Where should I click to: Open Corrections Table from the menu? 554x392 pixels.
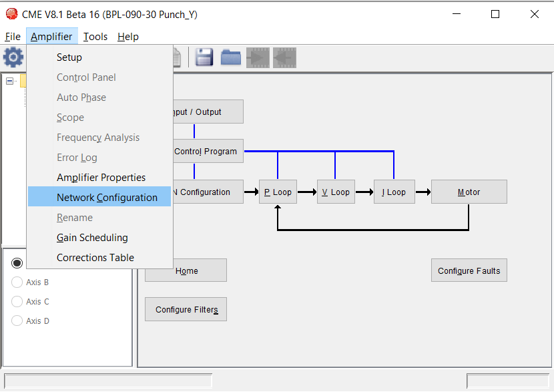(99, 258)
